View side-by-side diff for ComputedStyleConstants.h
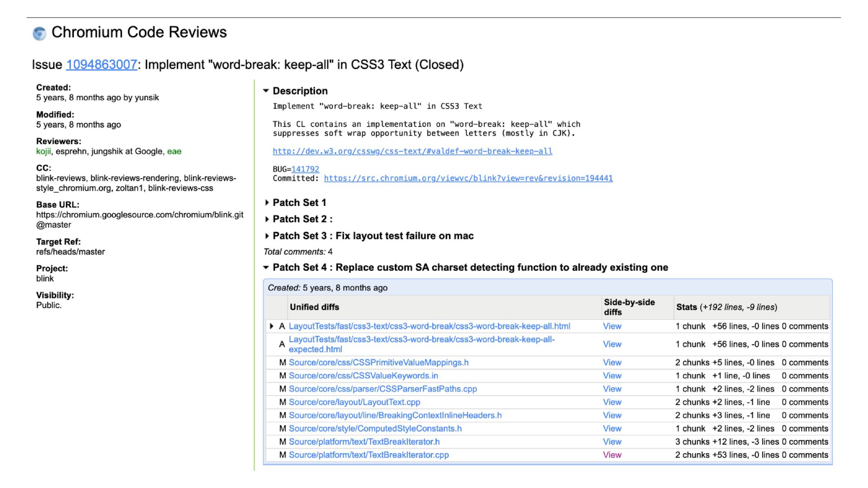 (612, 428)
